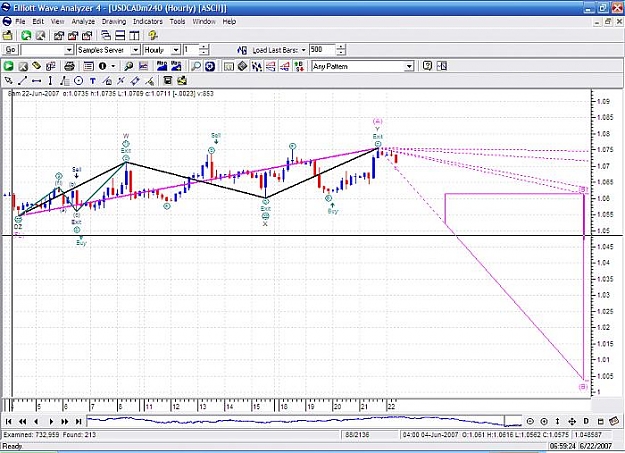Increase the Load Last Bars 500 spinner
This screenshot has width=625, height=453.
pyautogui.click(x=341, y=47)
